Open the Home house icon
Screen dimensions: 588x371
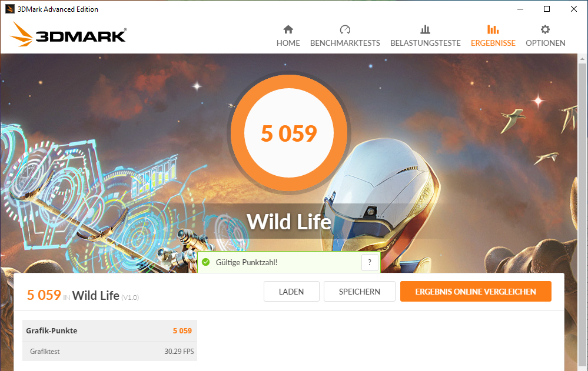click(x=288, y=29)
